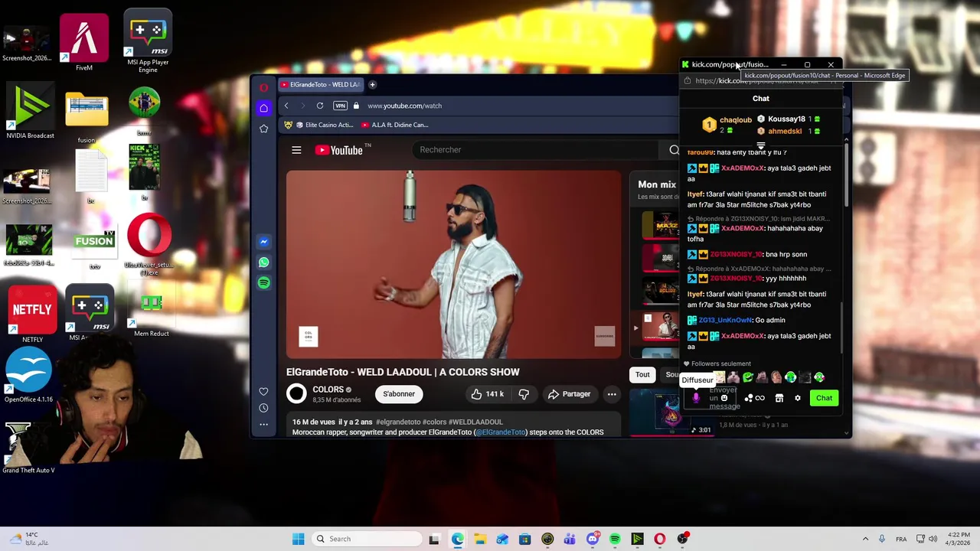Open the A.L.A ft. Didine Canon bookmark
This screenshot has height=551, width=980.
[394, 125]
